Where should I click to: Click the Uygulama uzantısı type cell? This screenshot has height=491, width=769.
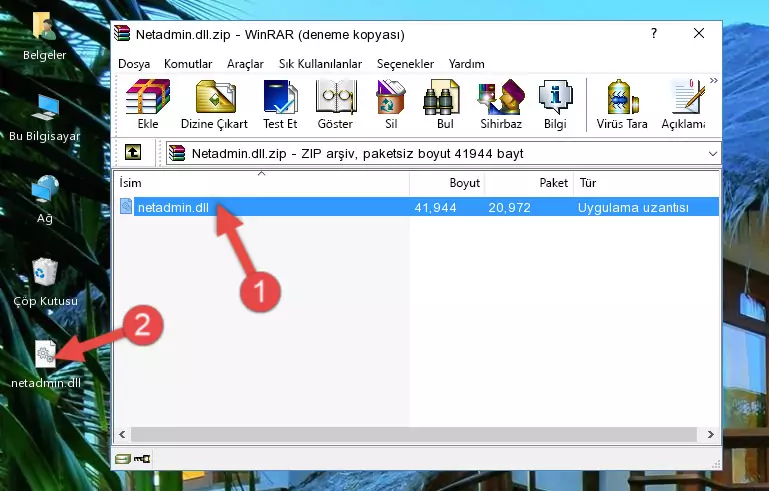[633, 207]
